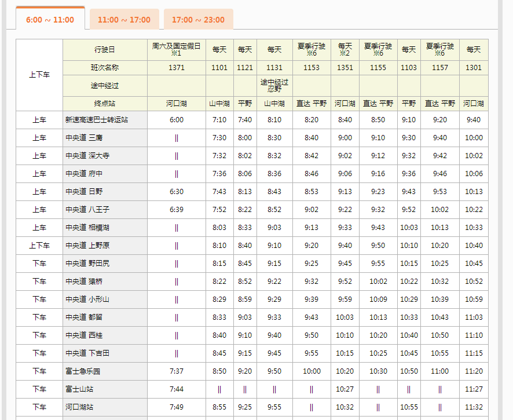The width and height of the screenshot is (513, 420).
Task: Select the 富士急乐园 stop name
Action: click(83, 371)
